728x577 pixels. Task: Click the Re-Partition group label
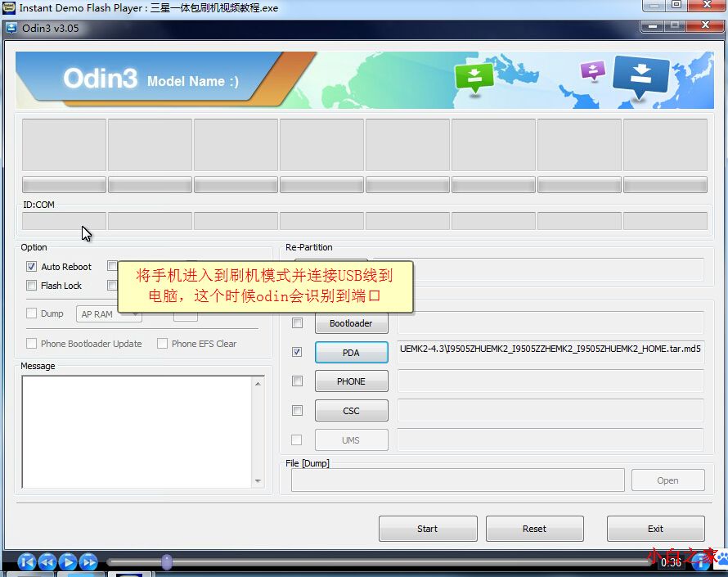(x=309, y=247)
